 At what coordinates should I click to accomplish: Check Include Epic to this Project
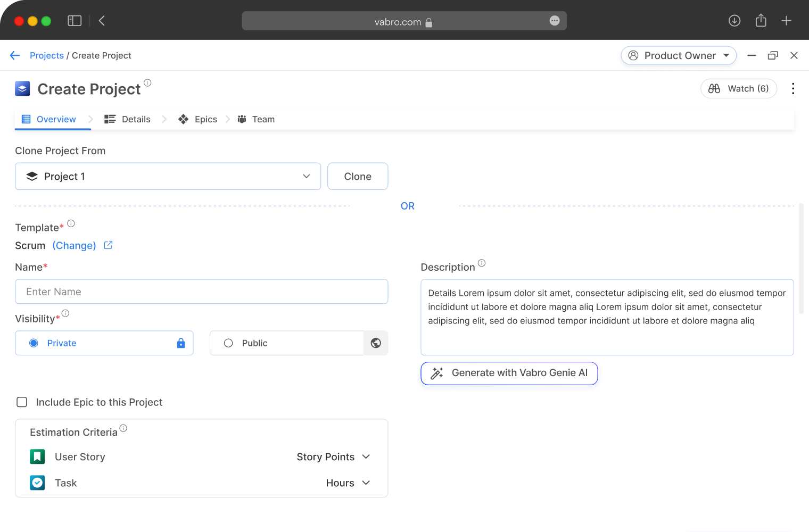pos(22,402)
